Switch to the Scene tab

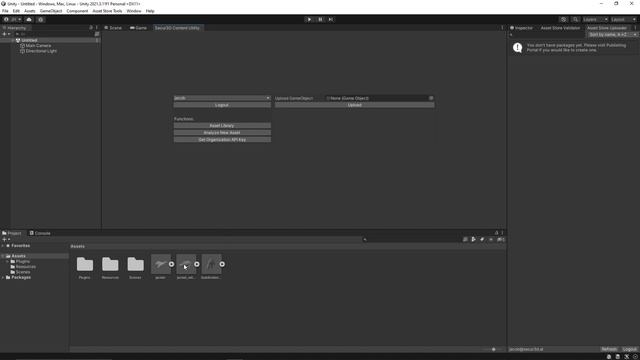click(113, 28)
